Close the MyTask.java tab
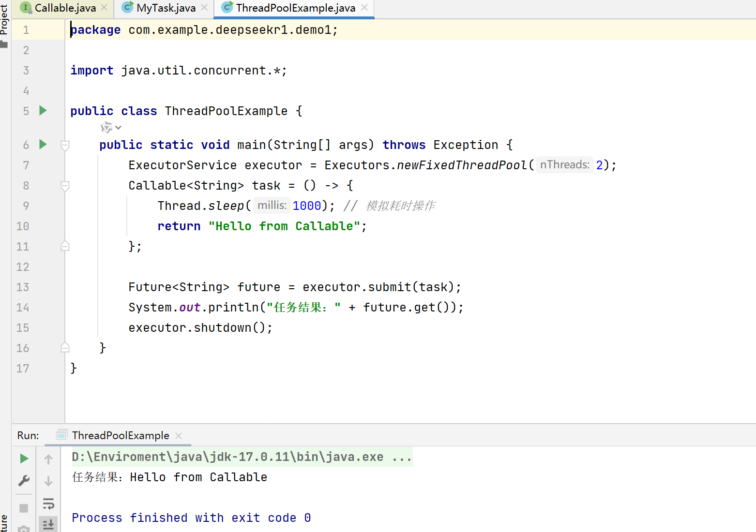The image size is (756, 532). click(204, 8)
